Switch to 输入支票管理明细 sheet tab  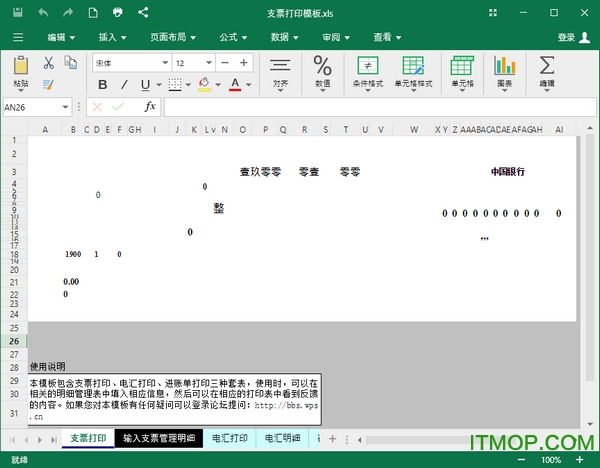pos(159,438)
